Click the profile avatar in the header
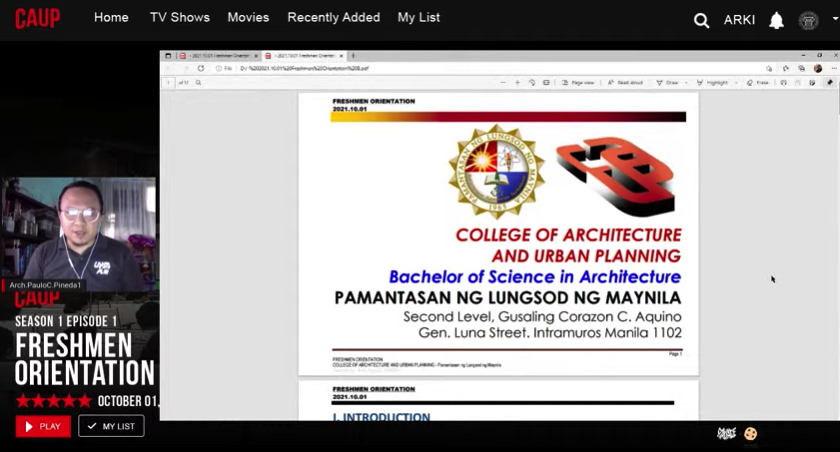This screenshot has height=452, width=840. pyautogui.click(x=808, y=20)
